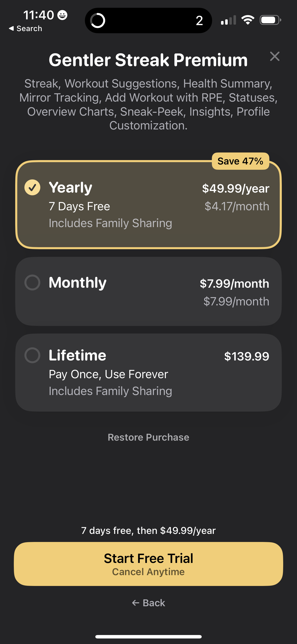Tap the smiley face next to the clock

click(62, 15)
